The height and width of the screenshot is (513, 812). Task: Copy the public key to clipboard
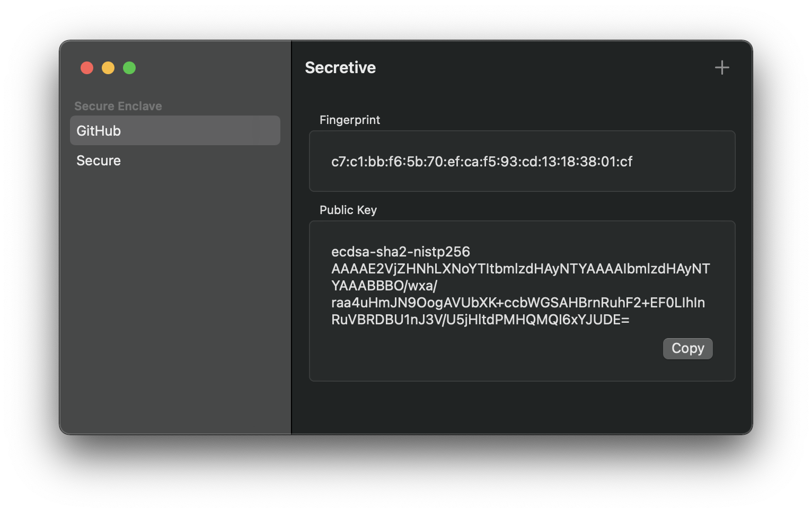coord(687,348)
